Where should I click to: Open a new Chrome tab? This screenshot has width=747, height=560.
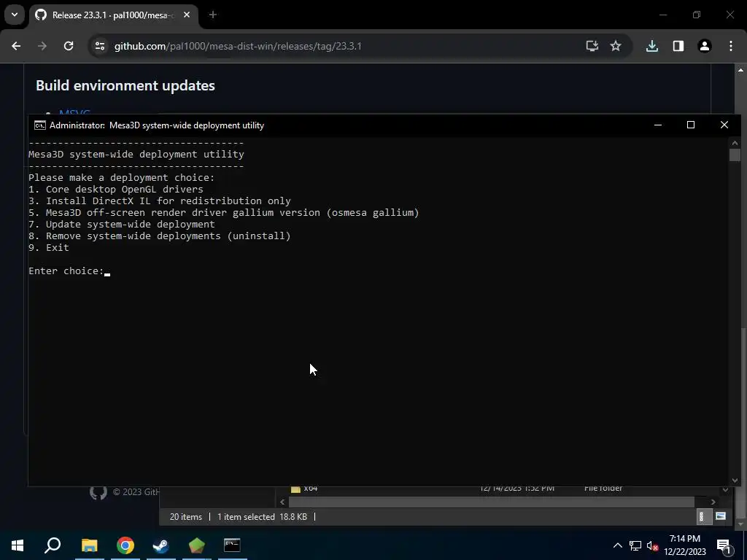coord(213,15)
